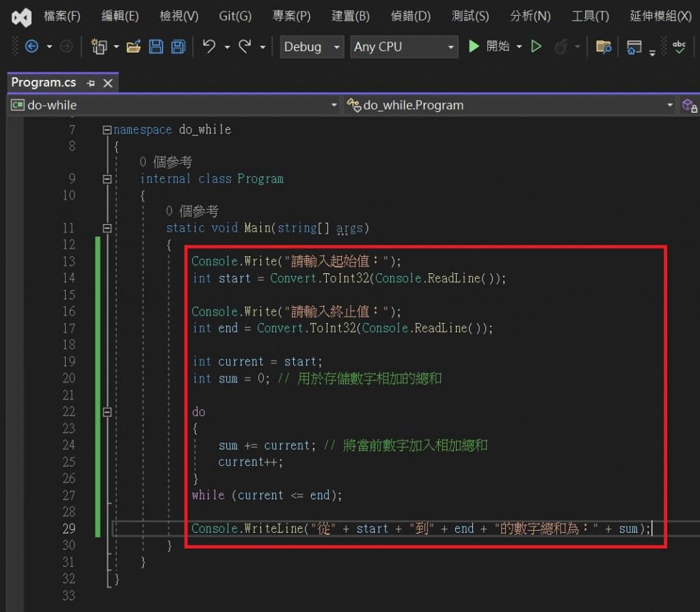Open the do_while.Program type navigation dropdown
Image resolution: width=700 pixels, height=612 pixels.
coord(511,105)
